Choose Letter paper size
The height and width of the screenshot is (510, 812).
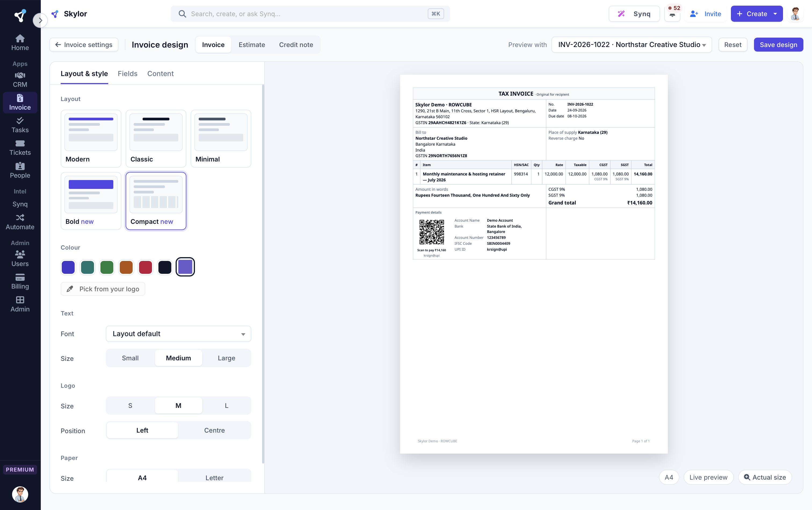[214, 477]
